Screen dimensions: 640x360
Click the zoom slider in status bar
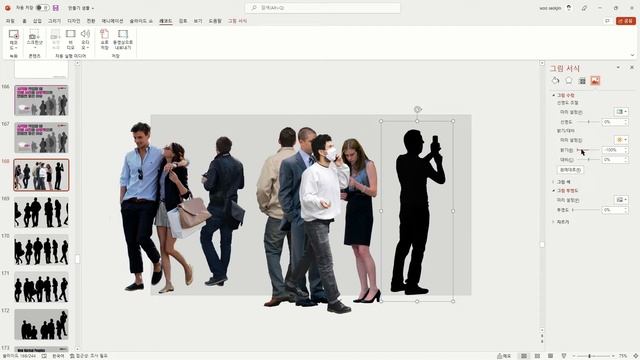pos(593,356)
